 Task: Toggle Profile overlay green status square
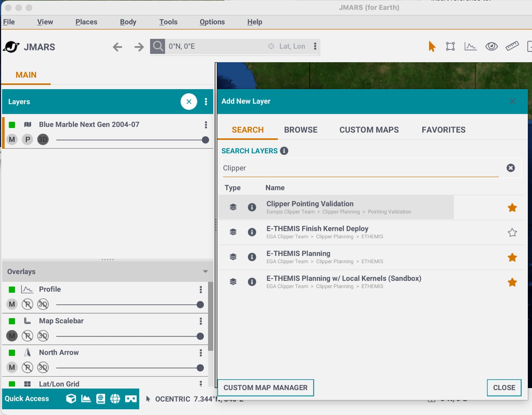pyautogui.click(x=12, y=289)
